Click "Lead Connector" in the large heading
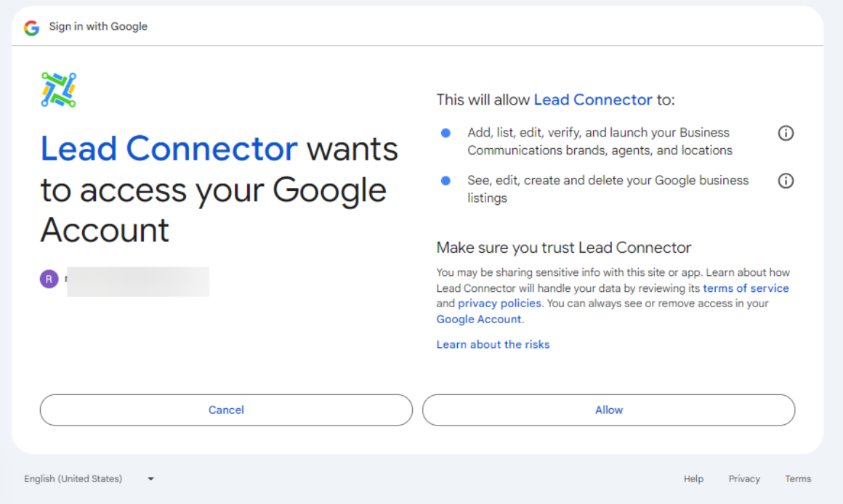Image resolution: width=843 pixels, height=504 pixels. (169, 149)
